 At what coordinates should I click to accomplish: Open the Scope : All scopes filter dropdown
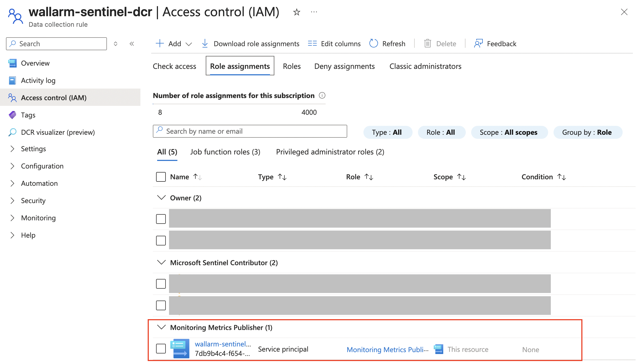coord(509,132)
